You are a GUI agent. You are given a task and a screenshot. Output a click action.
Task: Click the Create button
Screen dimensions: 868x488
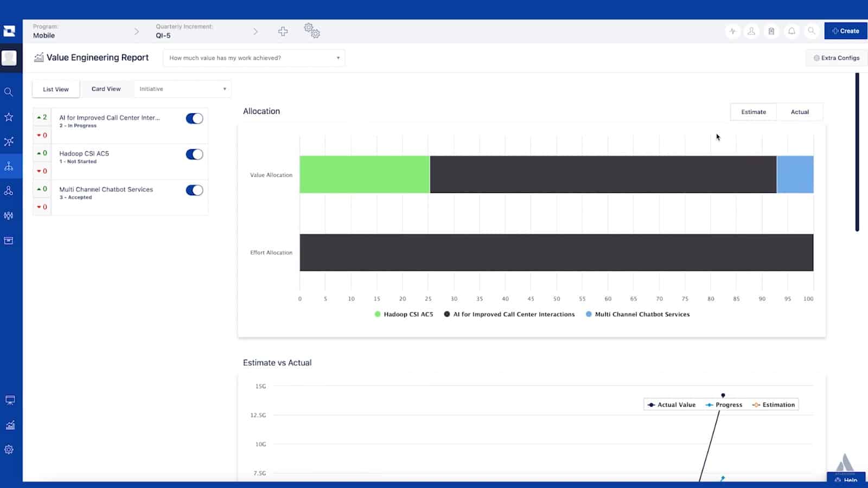pos(845,31)
